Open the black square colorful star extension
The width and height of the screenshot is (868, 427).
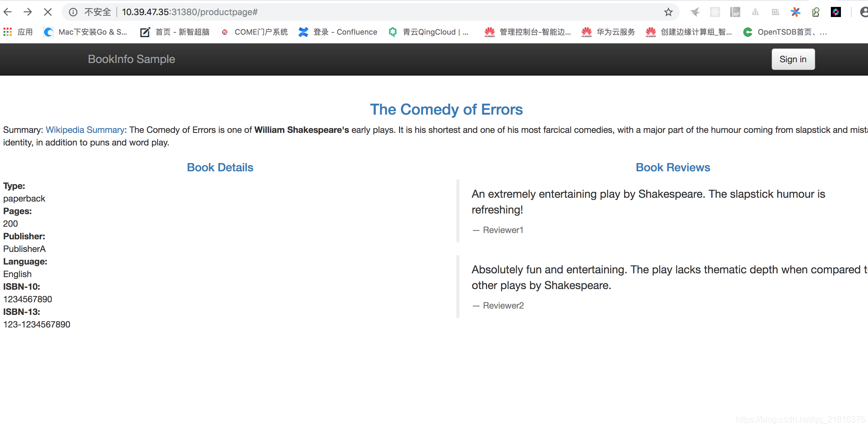[x=836, y=13]
